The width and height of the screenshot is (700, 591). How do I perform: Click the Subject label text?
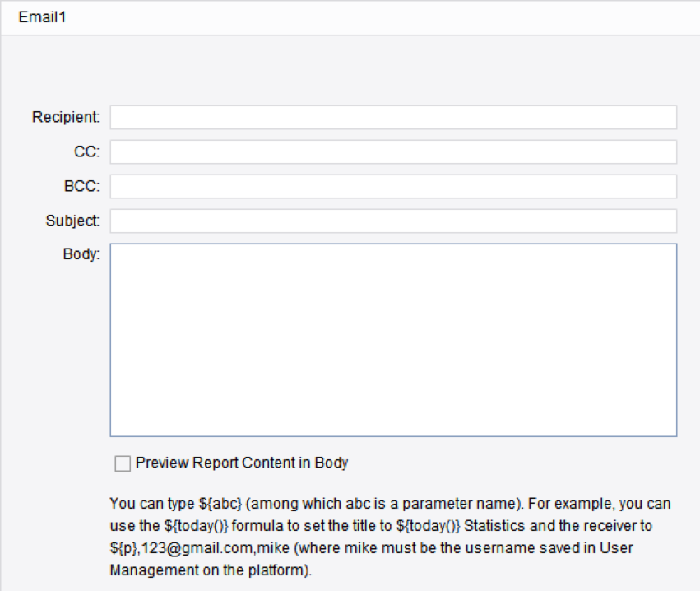point(72,221)
